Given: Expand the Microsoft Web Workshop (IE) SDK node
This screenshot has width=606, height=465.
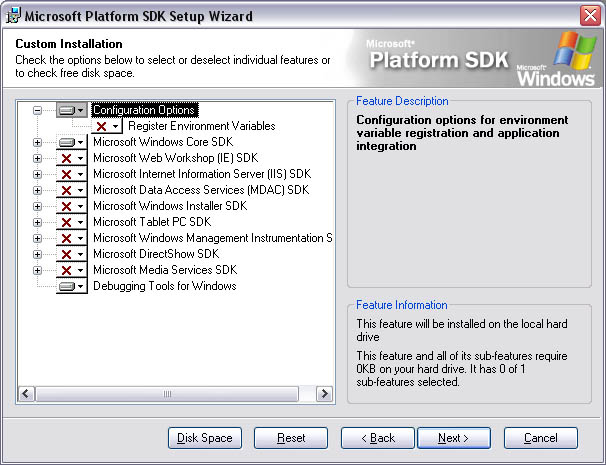Looking at the screenshot, I should click(x=37, y=158).
